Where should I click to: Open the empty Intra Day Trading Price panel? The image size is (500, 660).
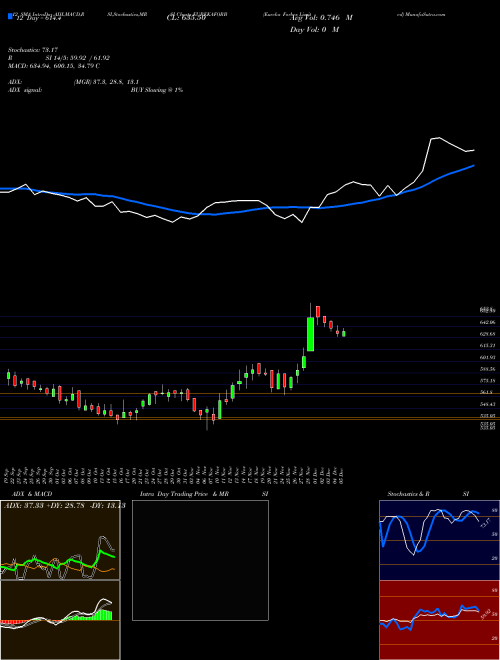(200, 560)
